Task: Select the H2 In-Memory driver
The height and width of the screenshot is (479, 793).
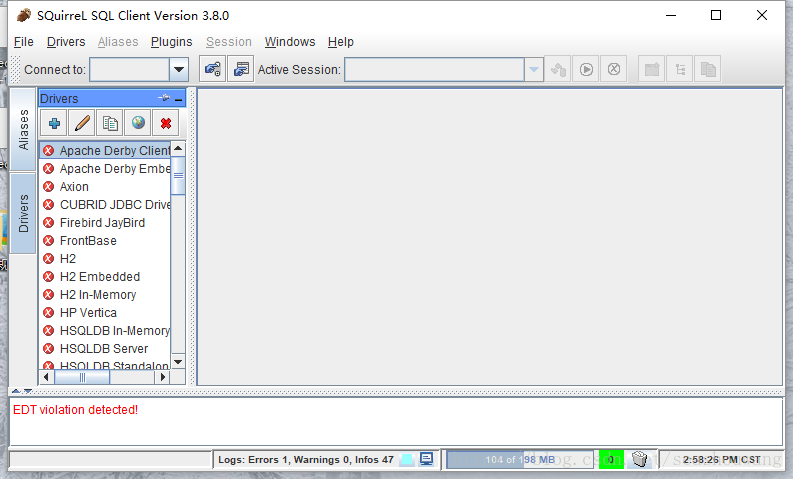Action: click(x=105, y=294)
